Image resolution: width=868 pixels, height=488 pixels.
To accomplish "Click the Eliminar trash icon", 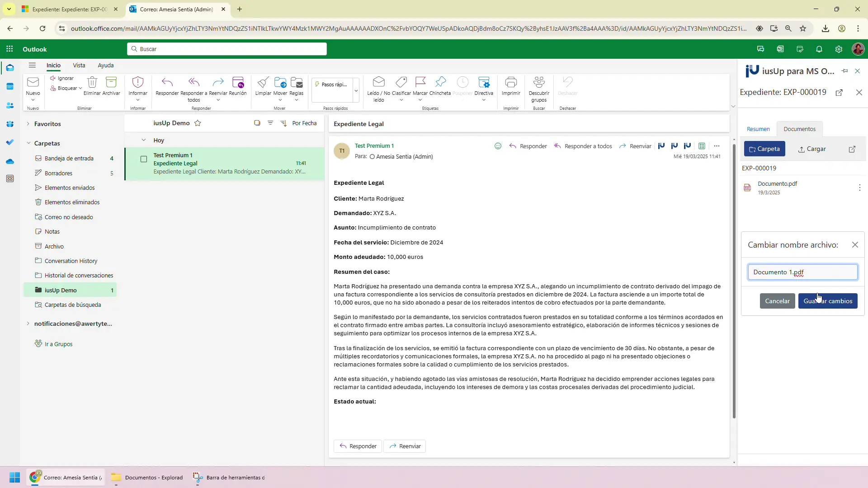I will [x=92, y=83].
